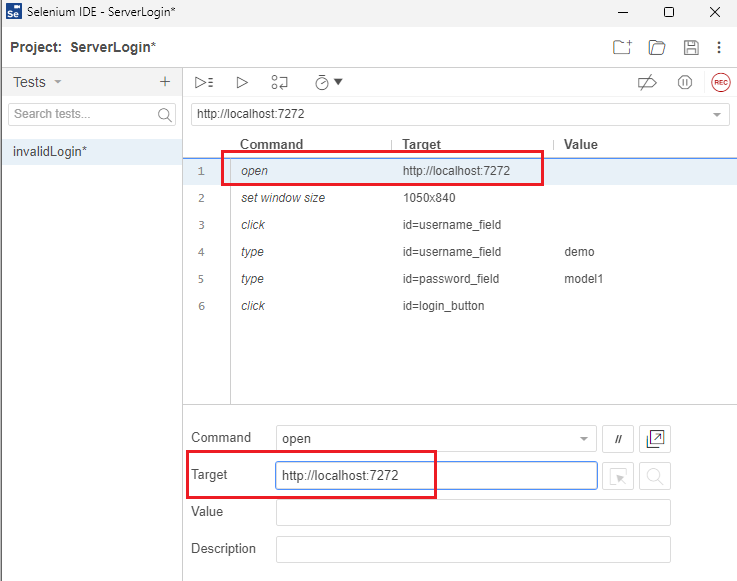Viewport: 737px width, 581px height.
Task: Select the type id=password_field row
Action: coord(460,279)
